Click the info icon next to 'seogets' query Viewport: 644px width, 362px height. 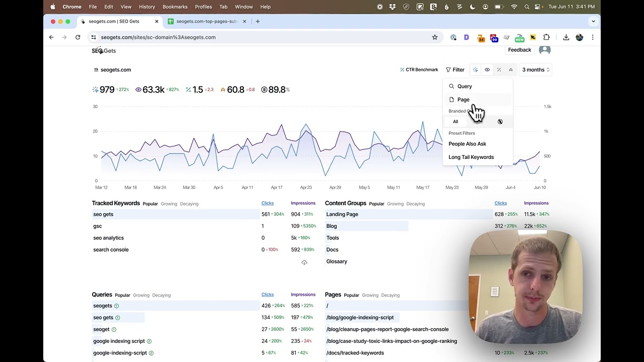117,306
